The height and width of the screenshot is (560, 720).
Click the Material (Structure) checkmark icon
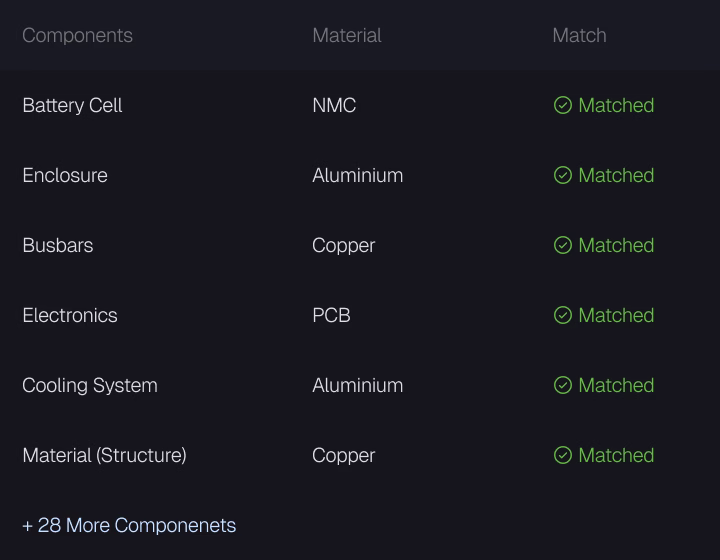tap(562, 455)
